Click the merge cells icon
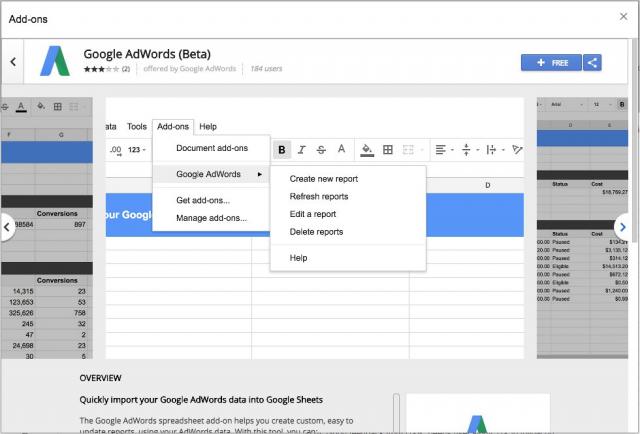The image size is (640, 434). (408, 150)
